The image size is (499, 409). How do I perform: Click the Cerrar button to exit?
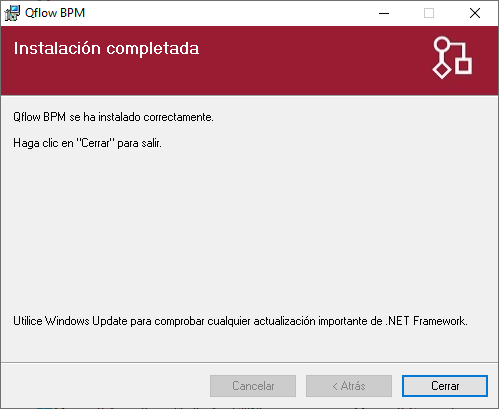445,386
